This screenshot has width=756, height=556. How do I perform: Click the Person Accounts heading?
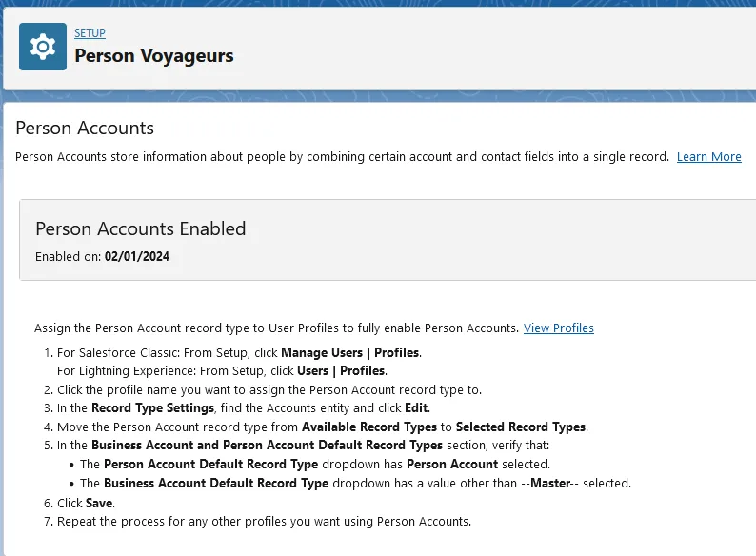point(85,128)
